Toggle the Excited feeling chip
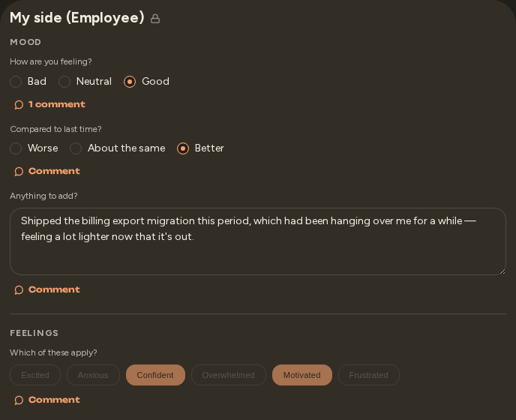Image resolution: width=516 pixels, height=420 pixels. click(35, 375)
